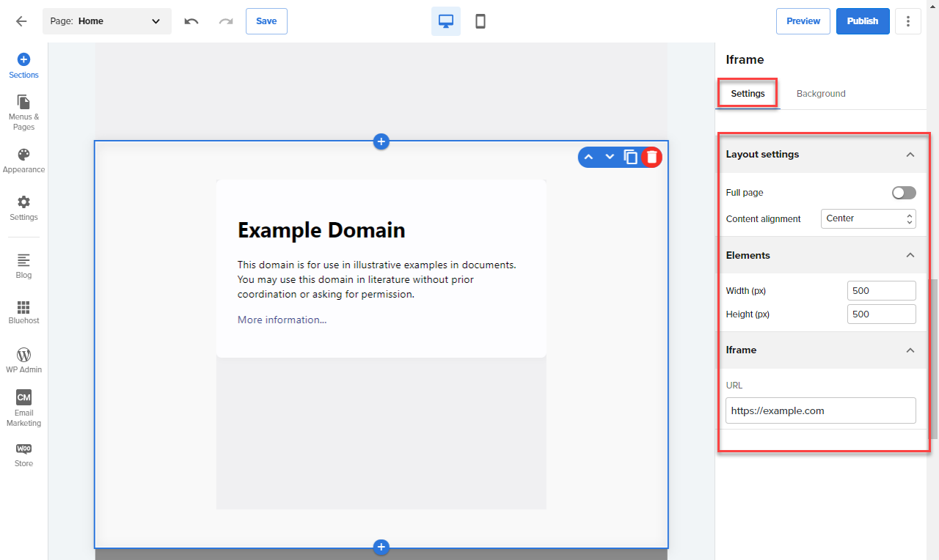Add a section below the iframe
Image resolution: width=939 pixels, height=560 pixels.
pos(381,547)
